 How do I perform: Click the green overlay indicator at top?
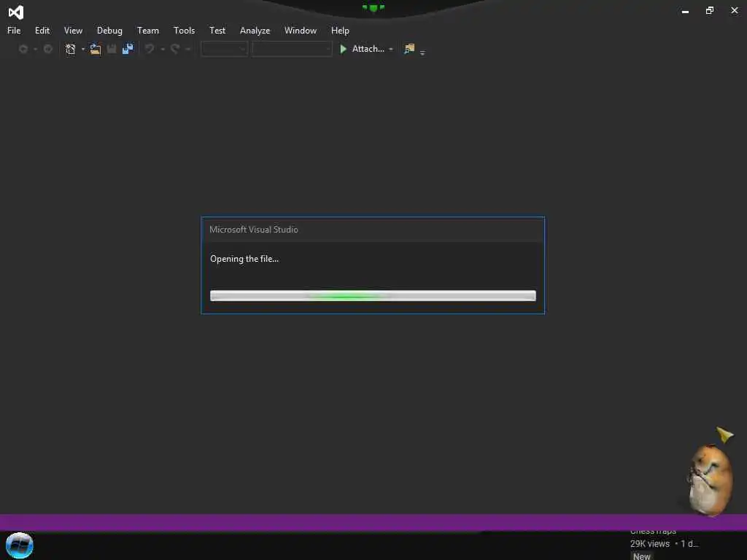373,8
